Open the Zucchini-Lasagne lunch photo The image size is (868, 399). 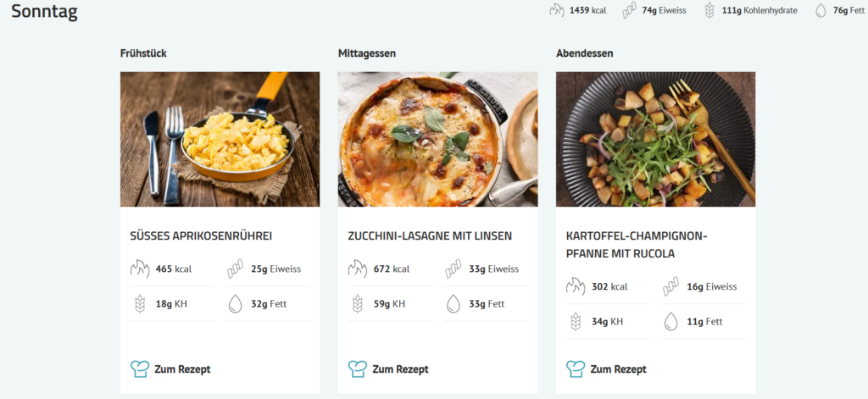[437, 139]
